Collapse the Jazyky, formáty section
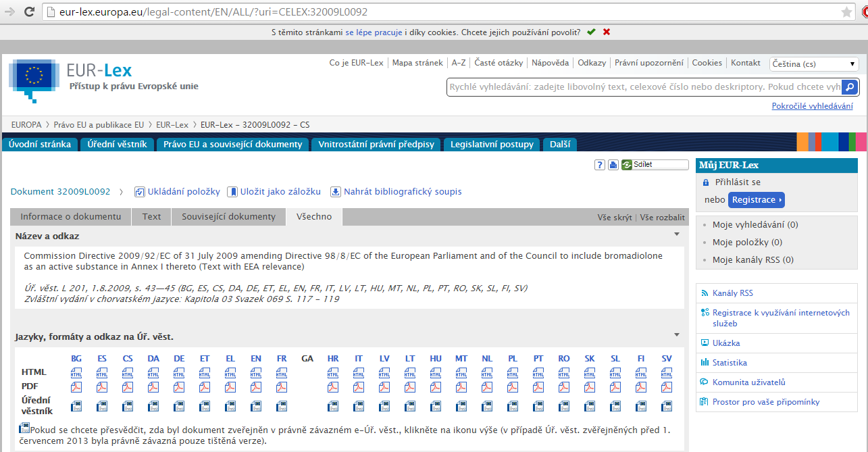The width and height of the screenshot is (868, 452). [677, 334]
